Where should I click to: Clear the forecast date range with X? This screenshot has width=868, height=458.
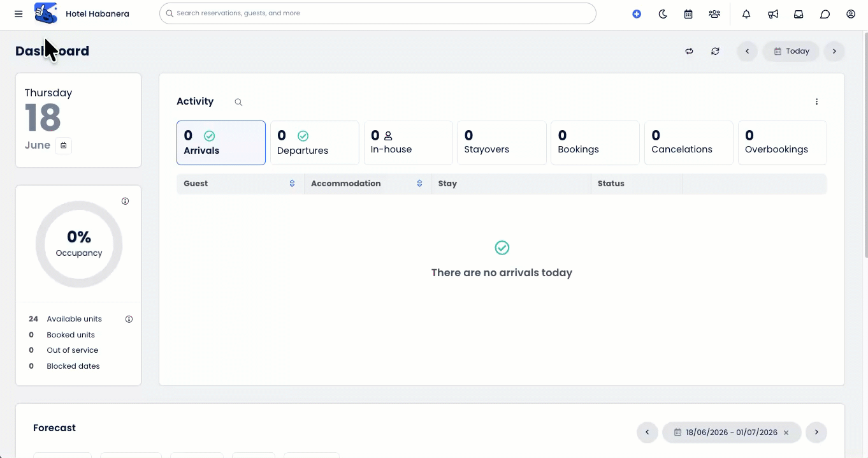click(786, 432)
